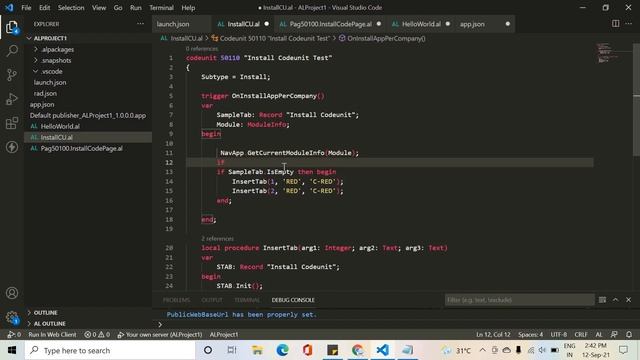Viewport: 640px width, 360px height.
Task: Click the remote status item showing 0
Action: 14,335
